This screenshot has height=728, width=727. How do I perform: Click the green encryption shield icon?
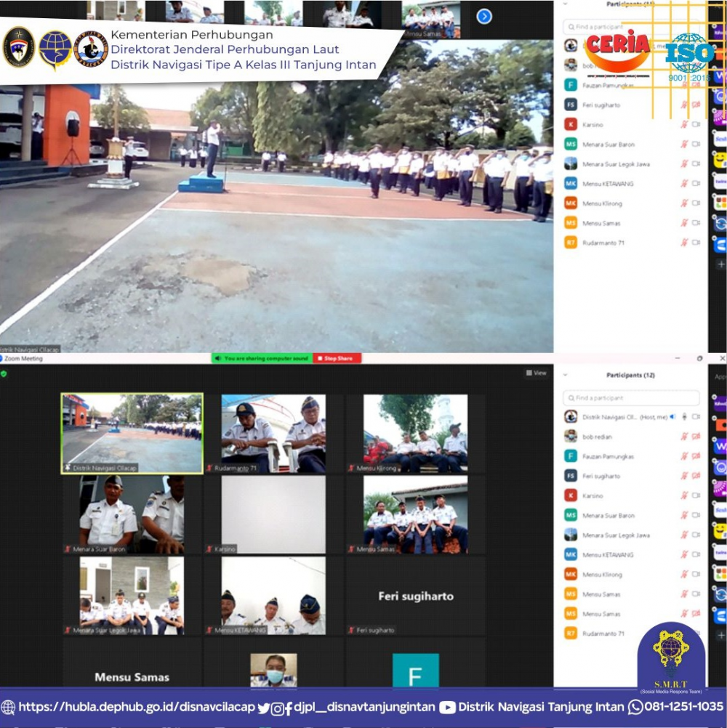(4, 373)
